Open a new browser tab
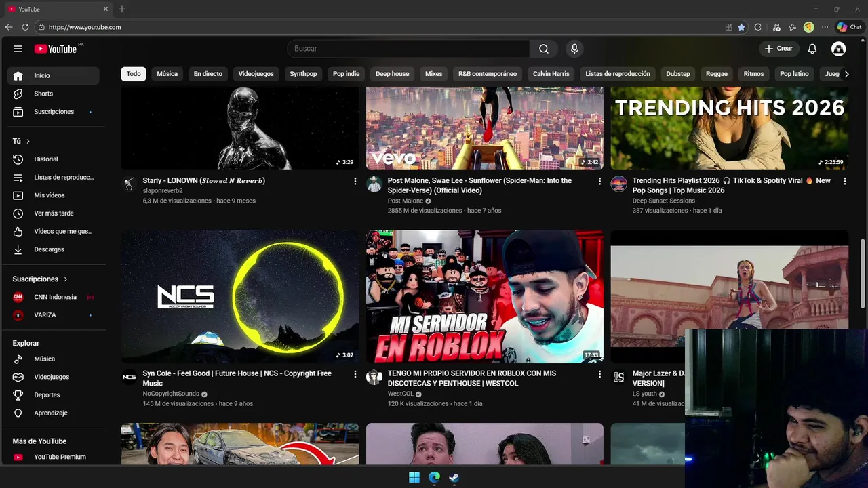Viewport: 868px width, 488px height. 122,9
